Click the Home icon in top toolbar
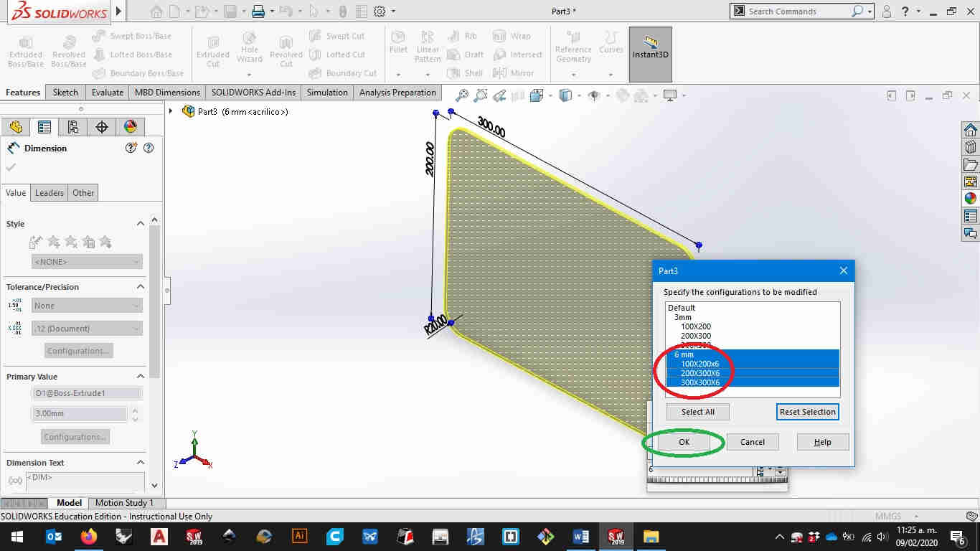 pyautogui.click(x=156, y=11)
